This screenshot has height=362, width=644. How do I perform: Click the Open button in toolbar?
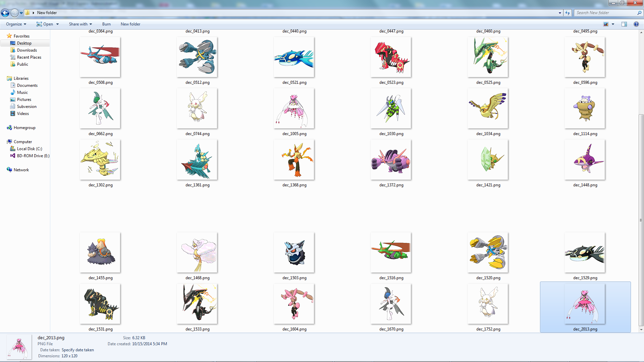click(45, 24)
